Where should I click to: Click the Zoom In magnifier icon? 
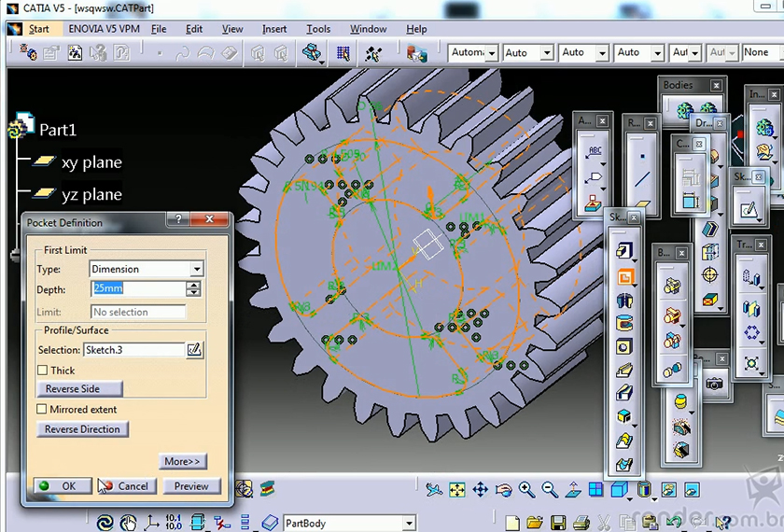point(526,489)
